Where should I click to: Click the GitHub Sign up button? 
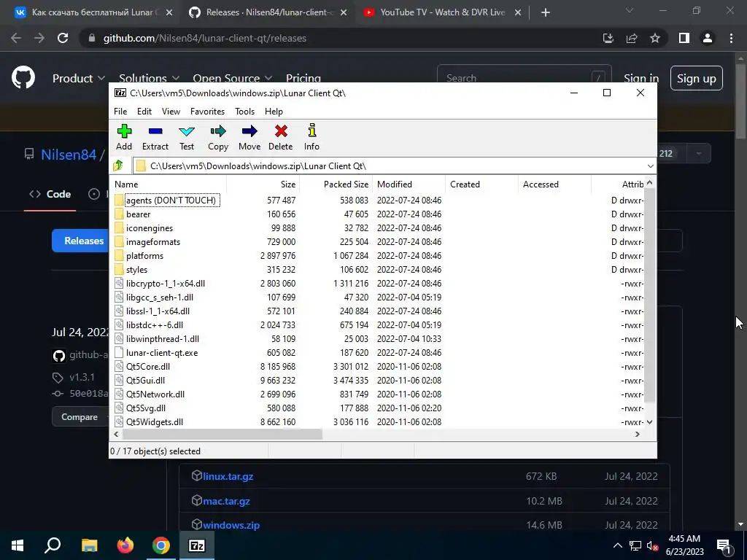pos(697,78)
